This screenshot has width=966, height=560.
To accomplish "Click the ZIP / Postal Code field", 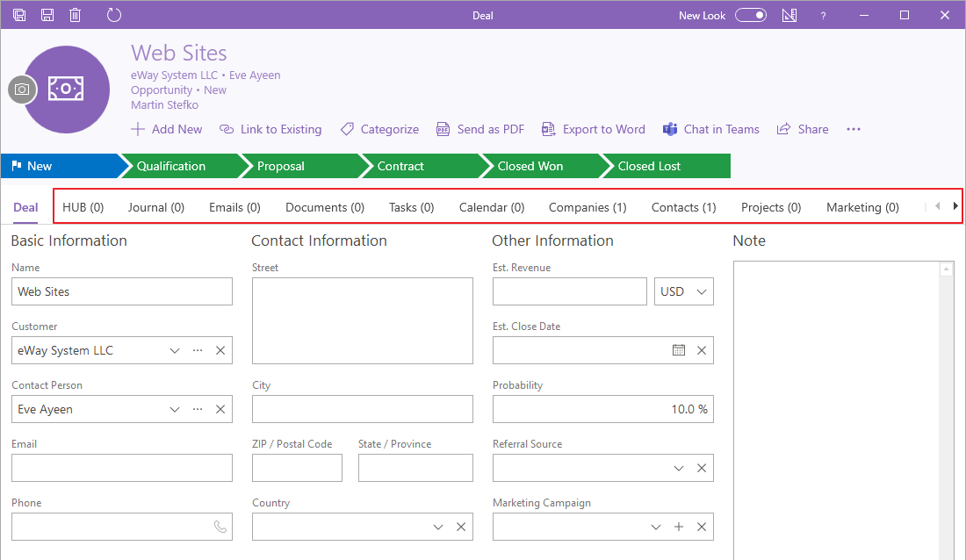I will point(297,468).
